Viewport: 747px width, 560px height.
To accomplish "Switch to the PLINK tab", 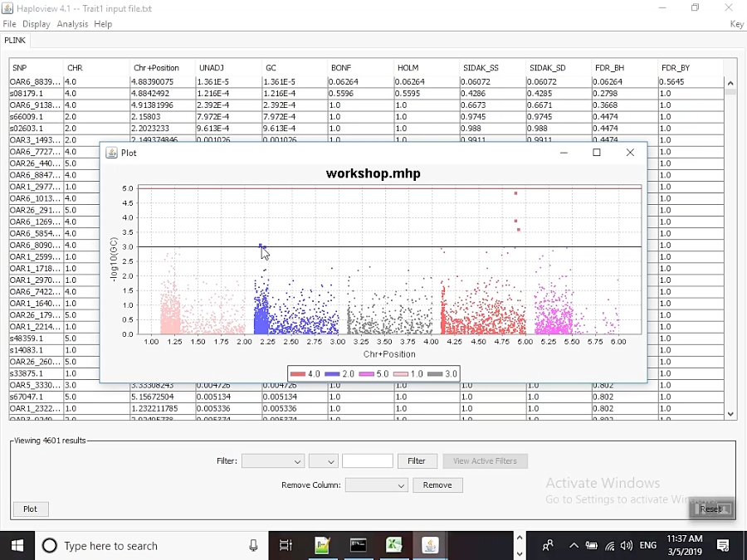I will tap(15, 40).
